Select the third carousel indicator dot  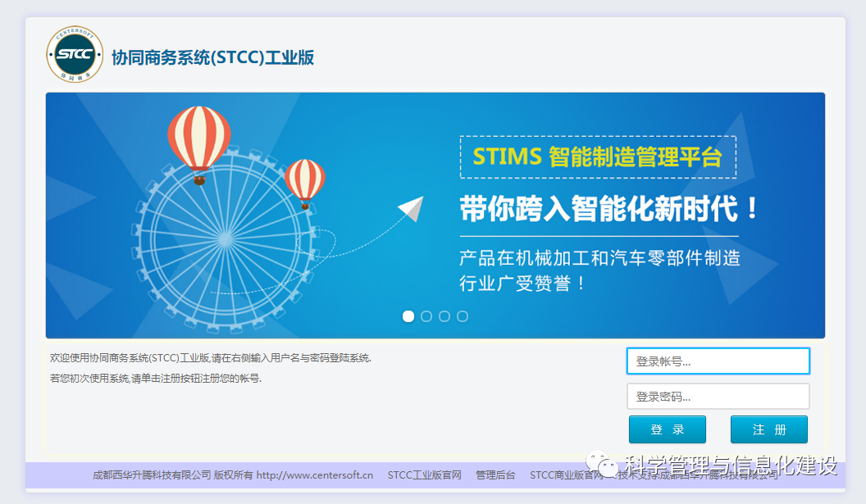(x=444, y=316)
